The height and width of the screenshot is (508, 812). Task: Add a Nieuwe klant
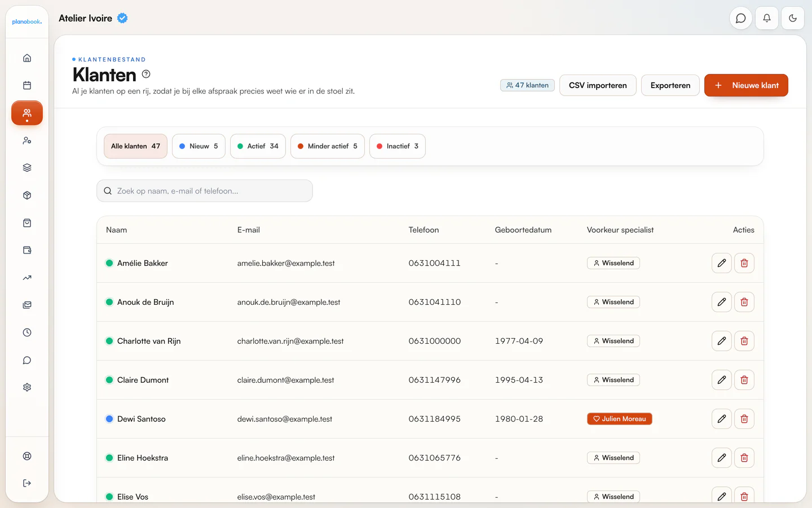click(x=746, y=85)
